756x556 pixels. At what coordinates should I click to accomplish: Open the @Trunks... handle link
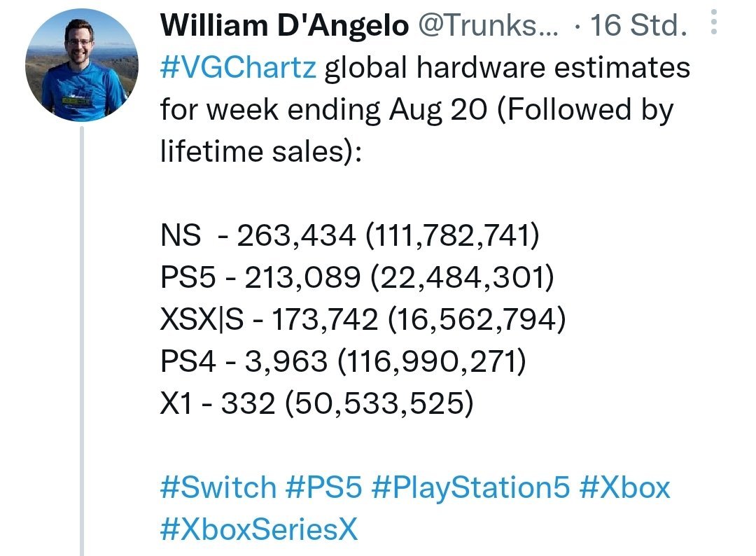pyautogui.click(x=488, y=25)
